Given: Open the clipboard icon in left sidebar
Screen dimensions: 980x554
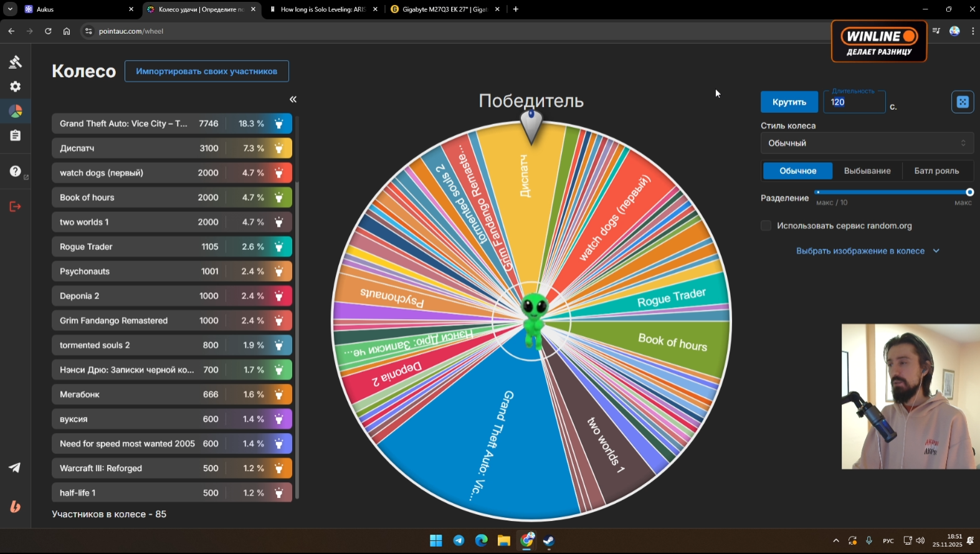Looking at the screenshot, I should [16, 135].
